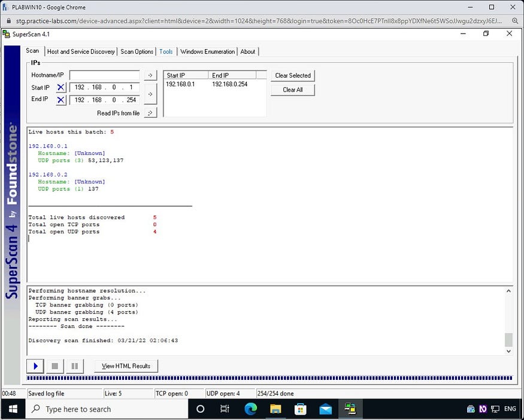524x420 pixels.
Task: Click the pause scan button
Action: (x=75, y=366)
